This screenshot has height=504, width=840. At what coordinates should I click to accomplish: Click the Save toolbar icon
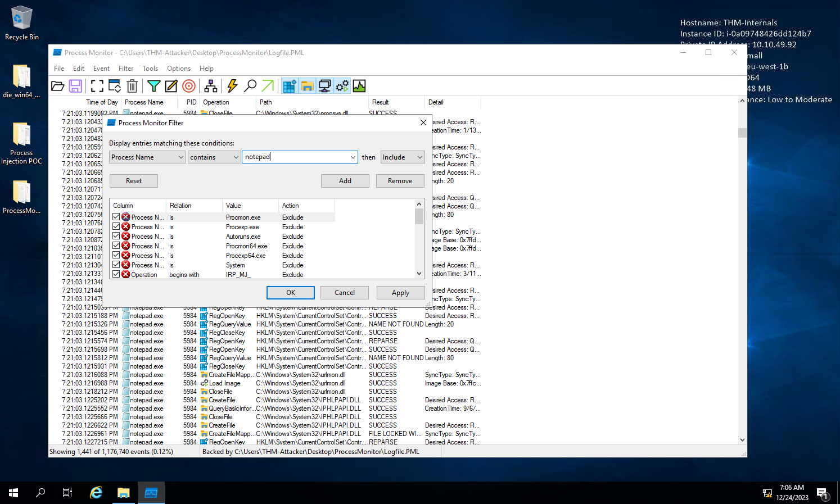(75, 86)
